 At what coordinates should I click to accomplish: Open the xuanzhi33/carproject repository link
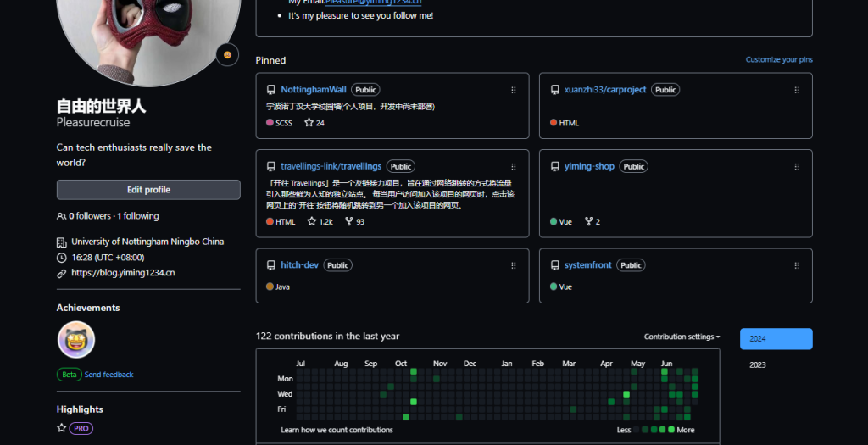[605, 90]
